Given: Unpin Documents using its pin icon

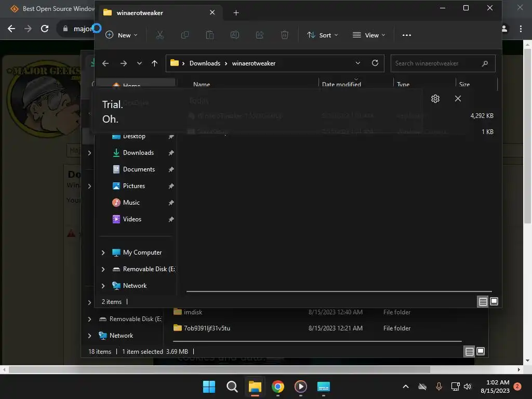Looking at the screenshot, I should (x=171, y=169).
